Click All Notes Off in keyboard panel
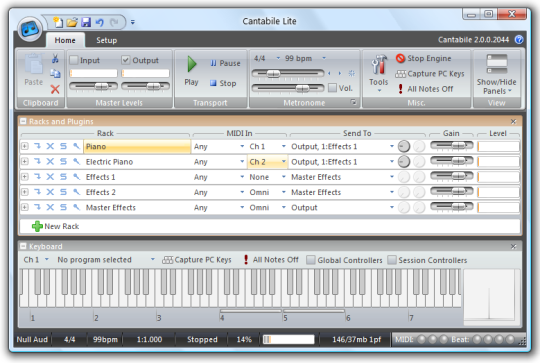This screenshot has width=540, height=363. click(x=271, y=260)
